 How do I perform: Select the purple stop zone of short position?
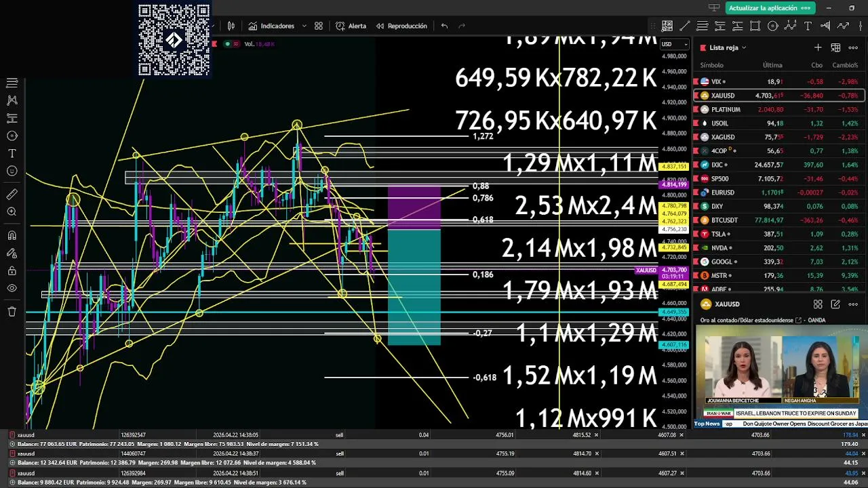[414, 208]
